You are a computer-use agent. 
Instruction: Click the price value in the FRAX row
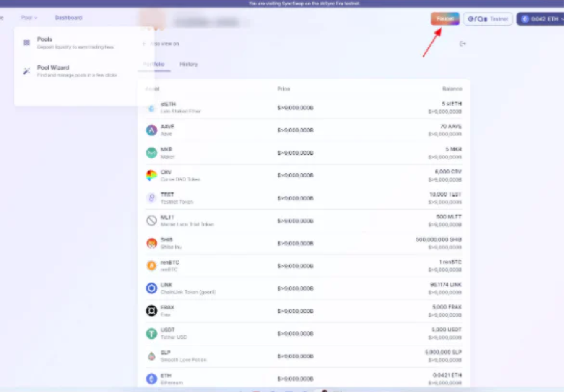tap(295, 312)
